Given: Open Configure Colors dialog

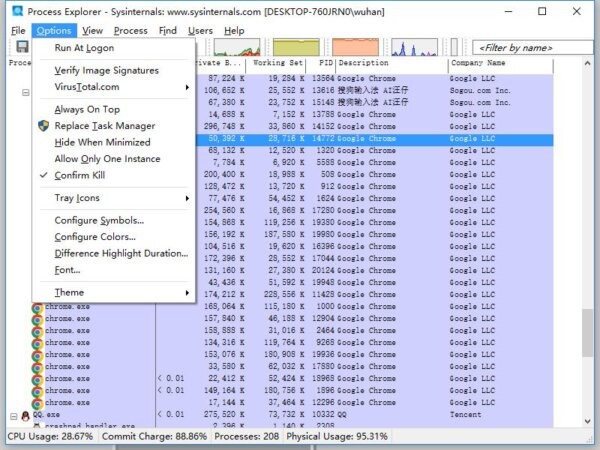Looking at the screenshot, I should point(114,237).
